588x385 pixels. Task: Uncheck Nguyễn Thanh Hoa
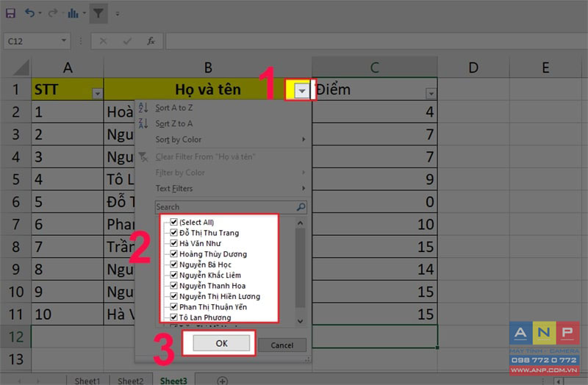click(x=173, y=285)
